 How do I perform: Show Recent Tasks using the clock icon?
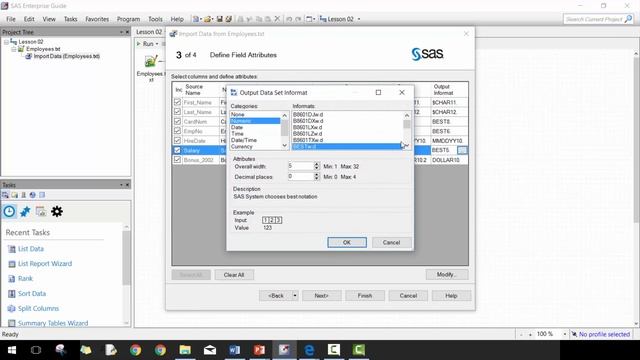(9, 211)
